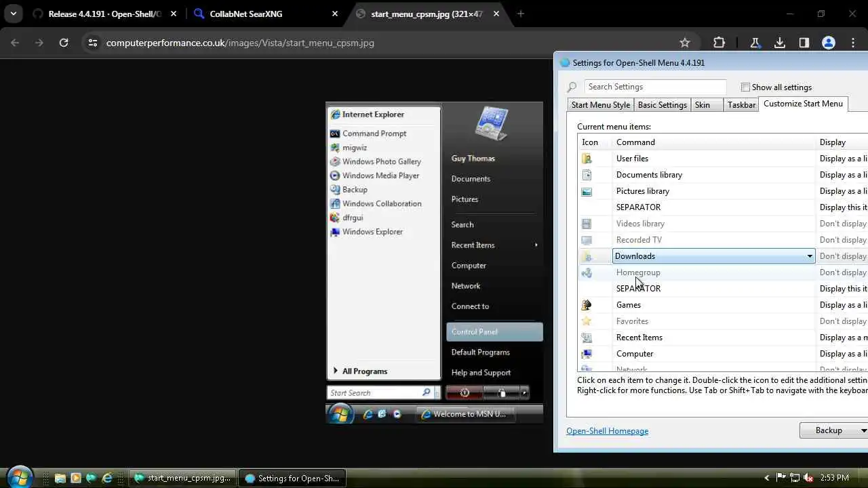The height and width of the screenshot is (488, 868).
Task: Click the Games chess-piece icon
Action: pyautogui.click(x=587, y=305)
